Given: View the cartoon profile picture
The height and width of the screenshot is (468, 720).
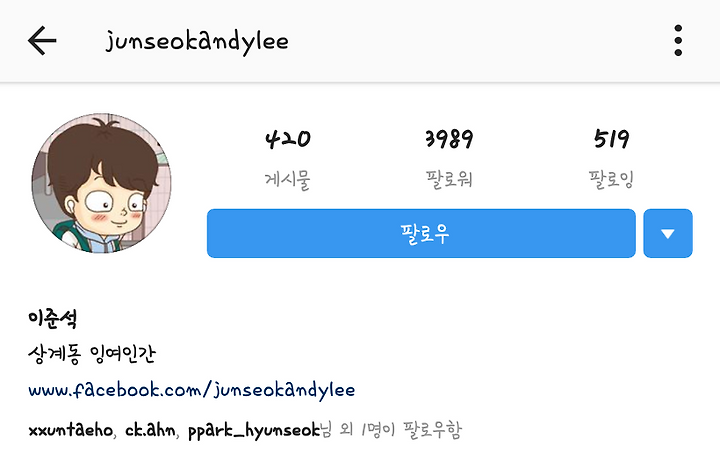Looking at the screenshot, I should 101,183.
